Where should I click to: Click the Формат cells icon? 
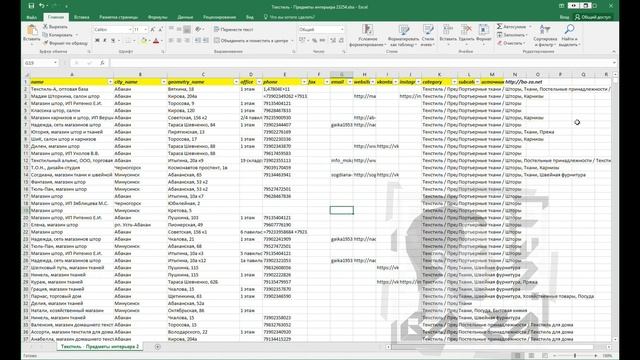[x=484, y=29]
